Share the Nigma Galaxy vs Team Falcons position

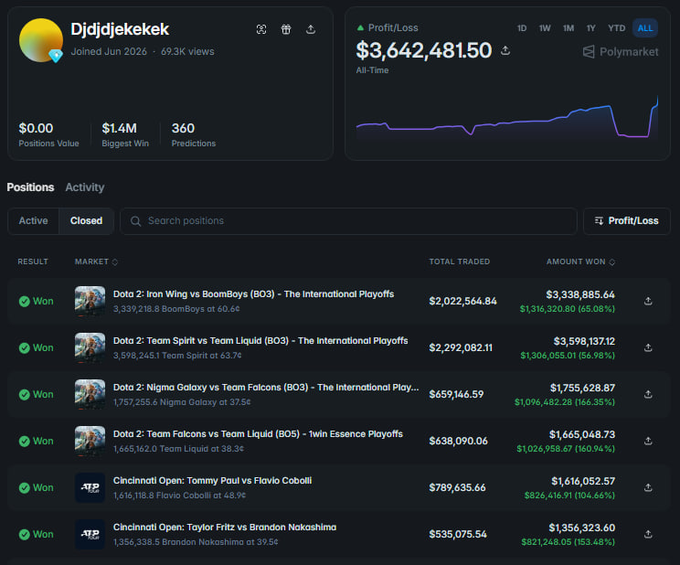point(648,394)
